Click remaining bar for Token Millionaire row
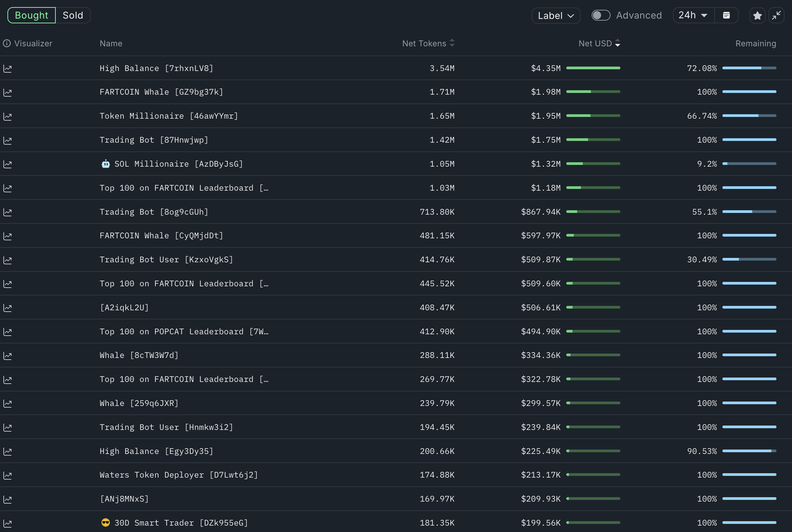792x532 pixels. [749, 116]
